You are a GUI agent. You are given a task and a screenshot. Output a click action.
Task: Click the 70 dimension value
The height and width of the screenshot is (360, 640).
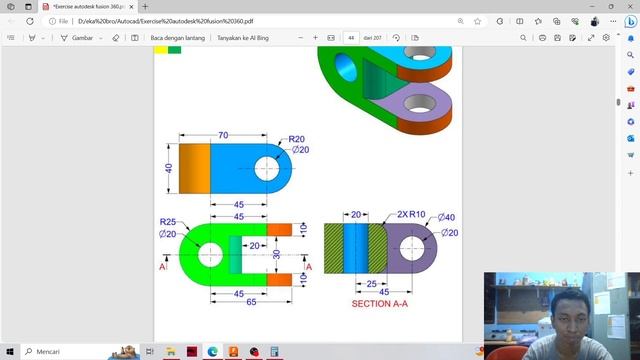pos(223,135)
